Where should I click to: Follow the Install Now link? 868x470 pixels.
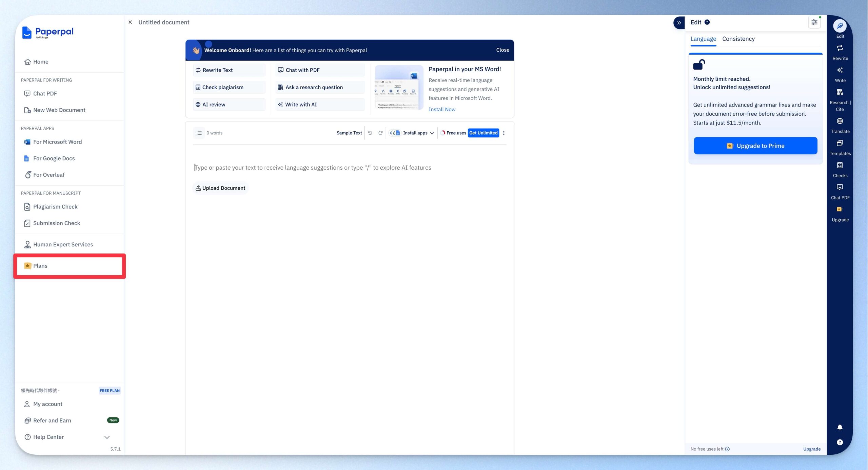(442, 109)
